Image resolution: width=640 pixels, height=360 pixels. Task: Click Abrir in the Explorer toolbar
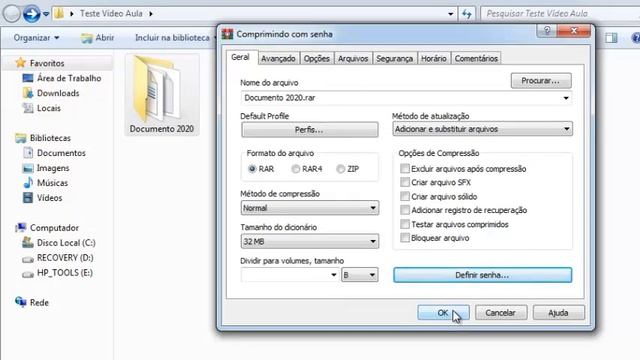pyautogui.click(x=98, y=38)
